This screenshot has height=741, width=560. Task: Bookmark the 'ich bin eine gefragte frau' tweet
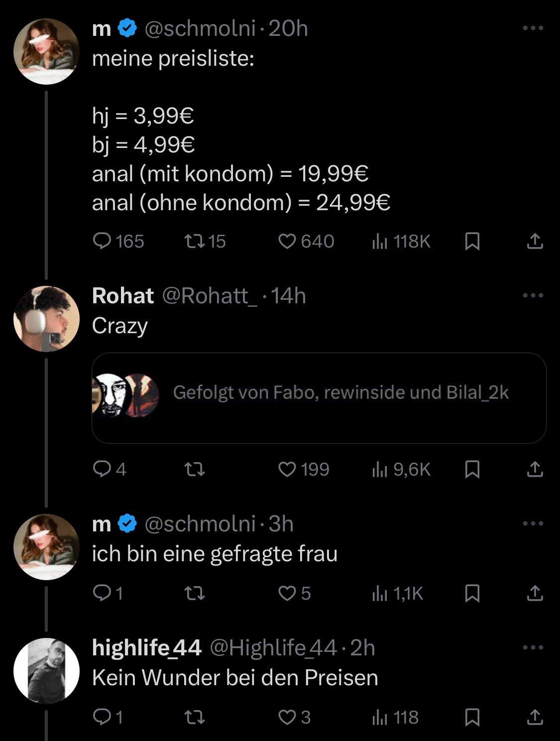click(472, 593)
